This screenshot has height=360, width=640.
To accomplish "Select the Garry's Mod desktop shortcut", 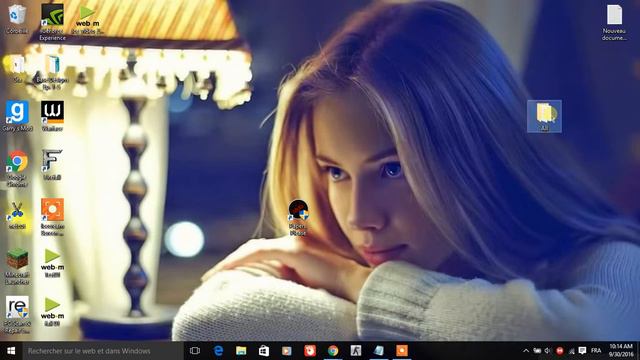I will click(x=17, y=116).
